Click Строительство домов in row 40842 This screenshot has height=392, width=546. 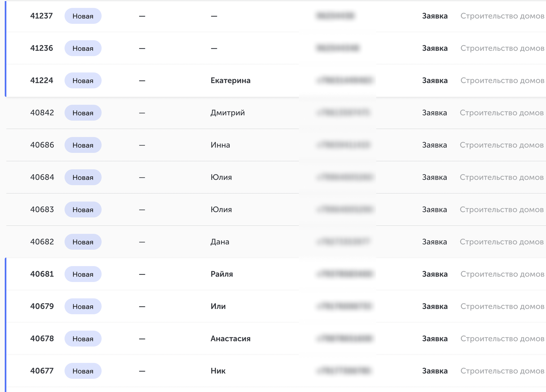pyautogui.click(x=502, y=113)
